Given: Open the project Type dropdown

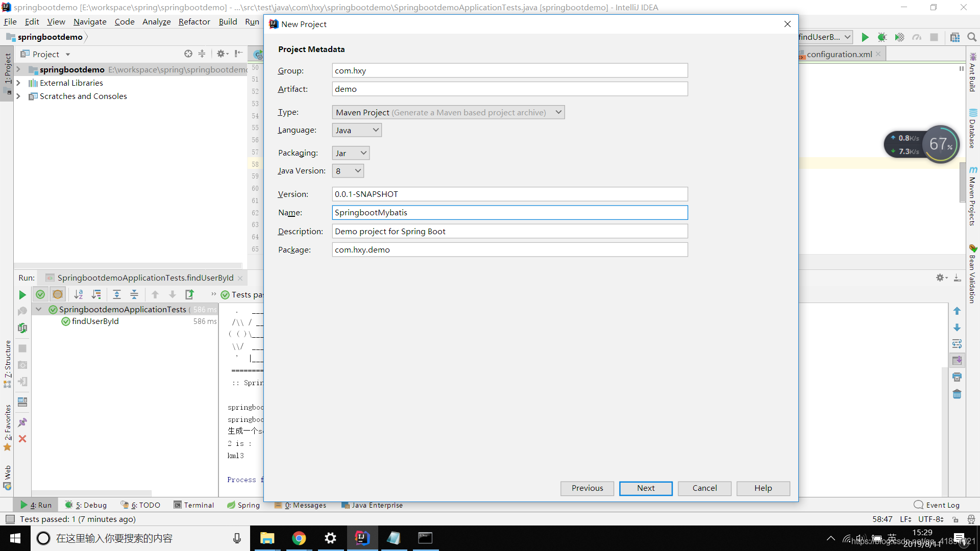Looking at the screenshot, I should (448, 112).
